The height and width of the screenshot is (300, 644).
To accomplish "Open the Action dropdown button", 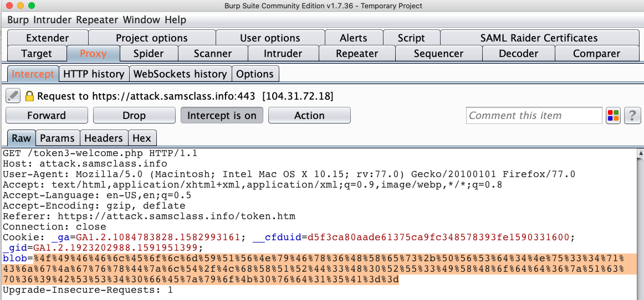I will 309,115.
